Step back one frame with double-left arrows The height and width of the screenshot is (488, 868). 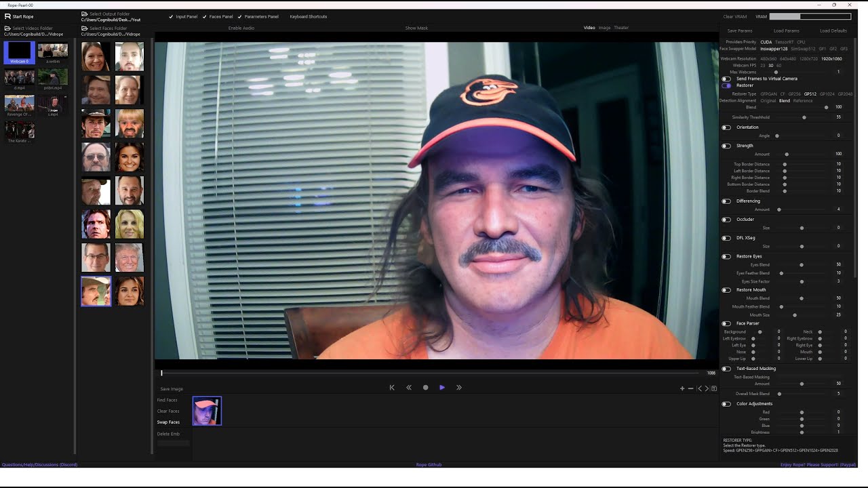(409, 388)
